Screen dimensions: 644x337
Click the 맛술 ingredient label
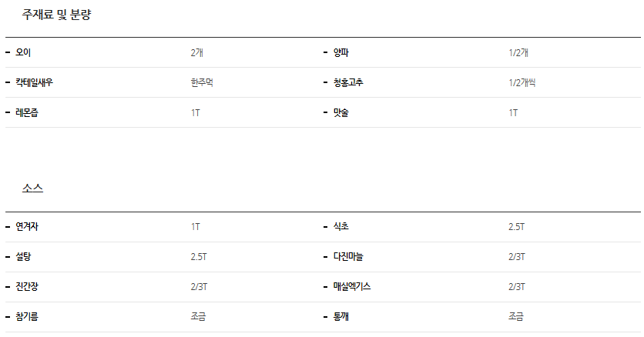click(341, 113)
